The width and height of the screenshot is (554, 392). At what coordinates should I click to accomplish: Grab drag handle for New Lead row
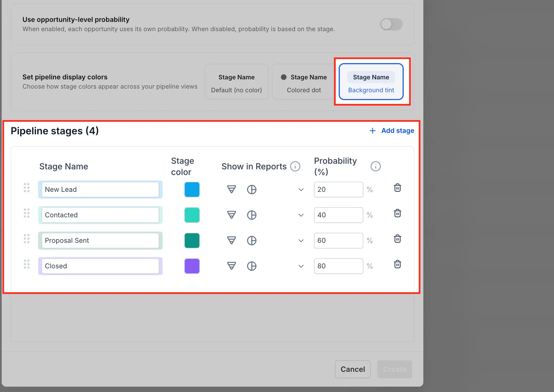click(x=27, y=188)
